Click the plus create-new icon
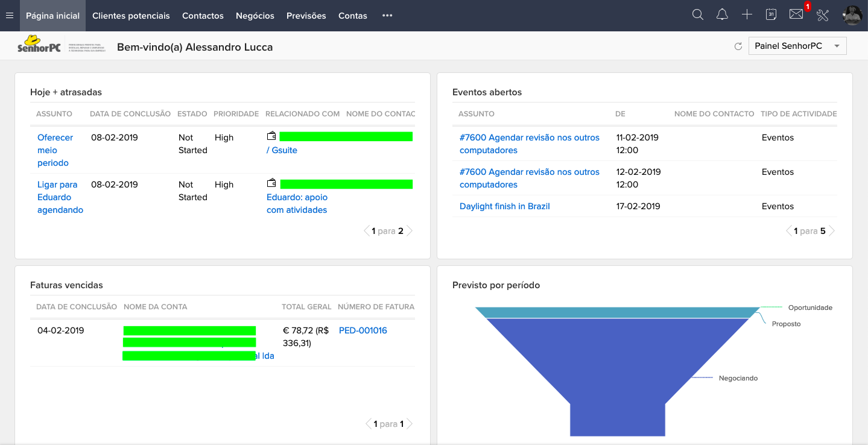 747,15
